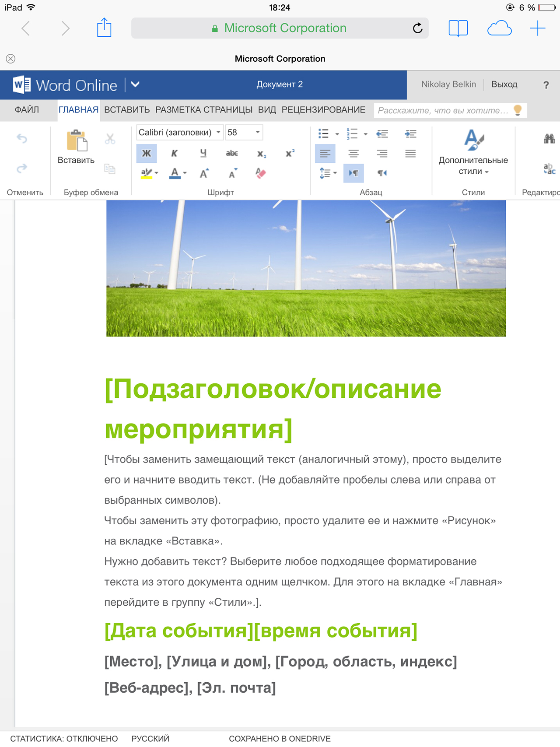The image size is (560, 747).
Task: Open the font color picker arrow
Action: (185, 173)
